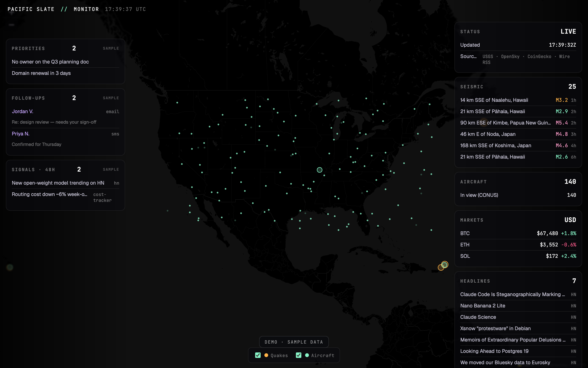Click the BTC +1.8% change value

click(x=568, y=233)
